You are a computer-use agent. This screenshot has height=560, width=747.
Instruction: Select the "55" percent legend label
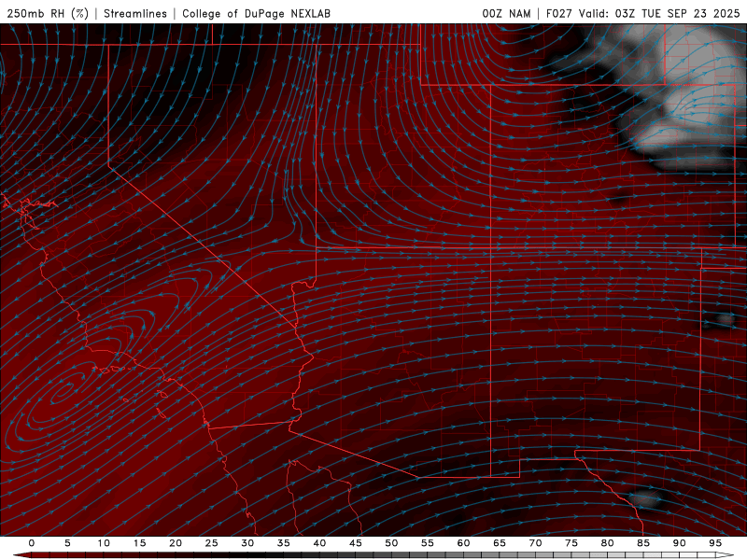[428, 543]
